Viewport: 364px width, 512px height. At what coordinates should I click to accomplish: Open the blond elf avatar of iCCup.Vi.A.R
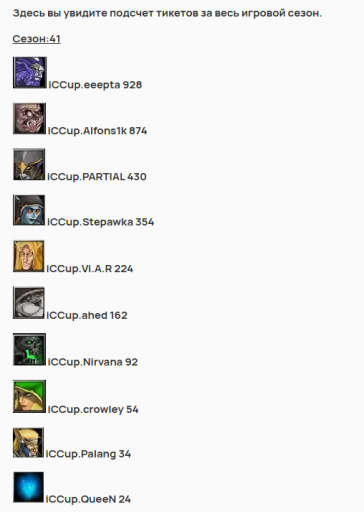[29, 256]
